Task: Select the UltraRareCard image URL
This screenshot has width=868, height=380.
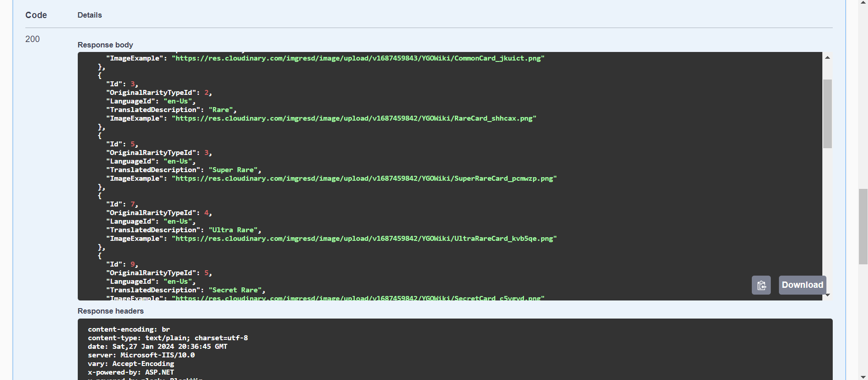Action: [x=364, y=239]
